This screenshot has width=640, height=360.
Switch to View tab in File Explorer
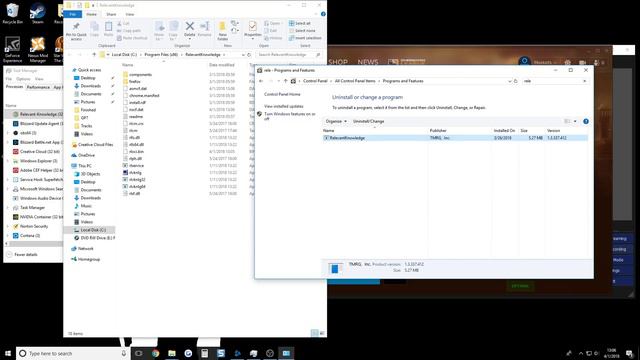click(x=130, y=14)
